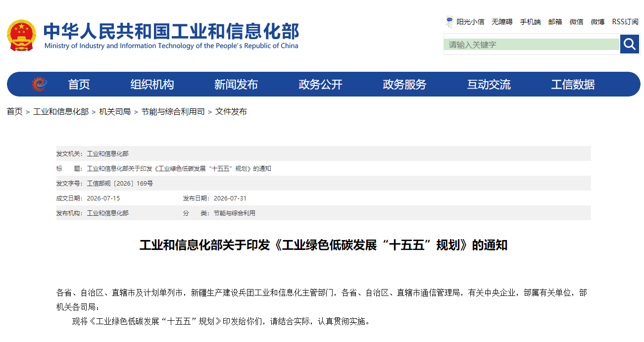644x342 pixels.
Task: Click the document number 工信部规〔2026〕169号
Action: 120,184
